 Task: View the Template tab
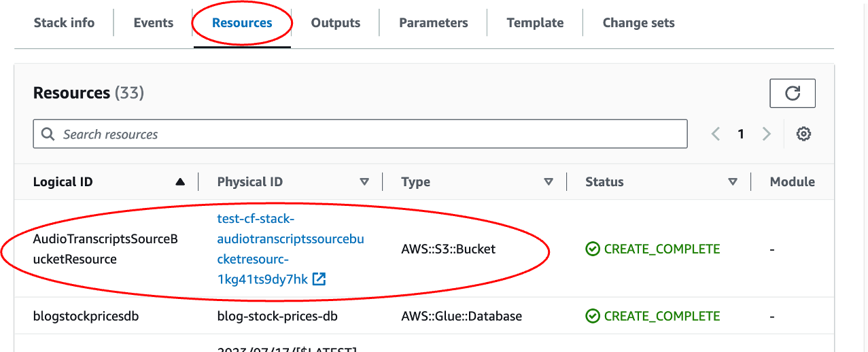click(535, 22)
